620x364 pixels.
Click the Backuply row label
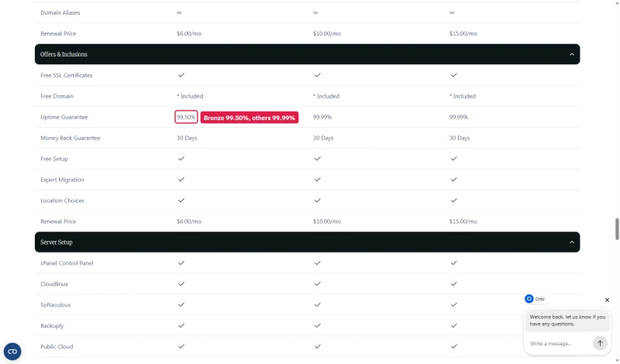point(52,325)
